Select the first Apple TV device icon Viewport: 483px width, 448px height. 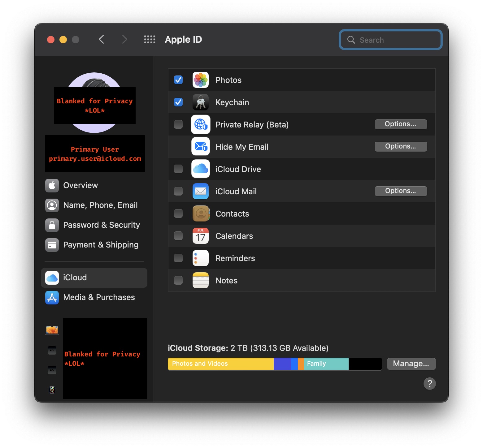pos(52,350)
